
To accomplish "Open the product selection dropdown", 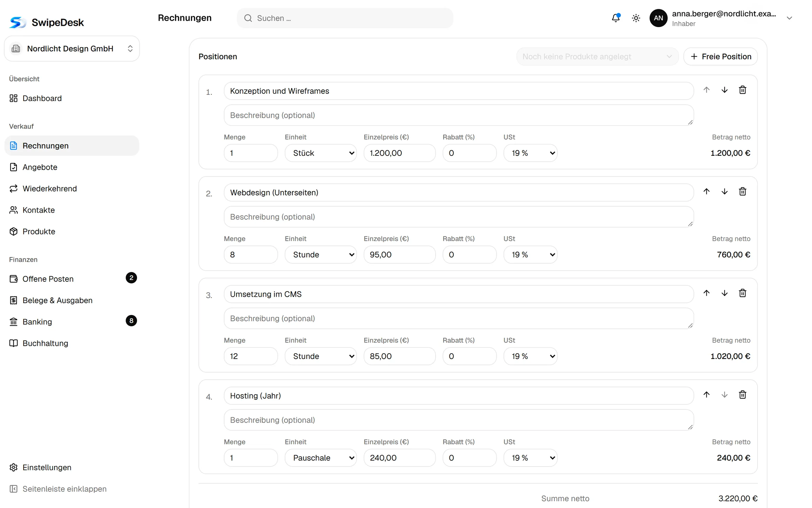I will (x=597, y=57).
